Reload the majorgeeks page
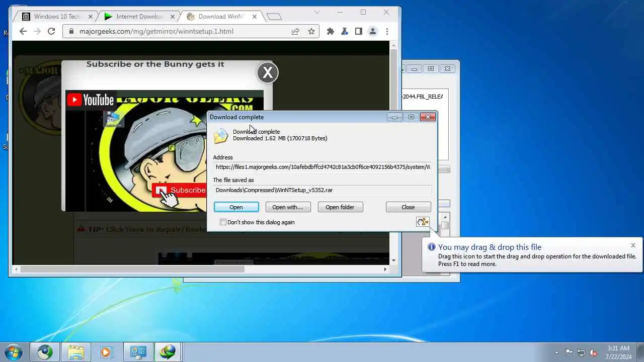Screen dimensions: 644x362 (x=51, y=31)
